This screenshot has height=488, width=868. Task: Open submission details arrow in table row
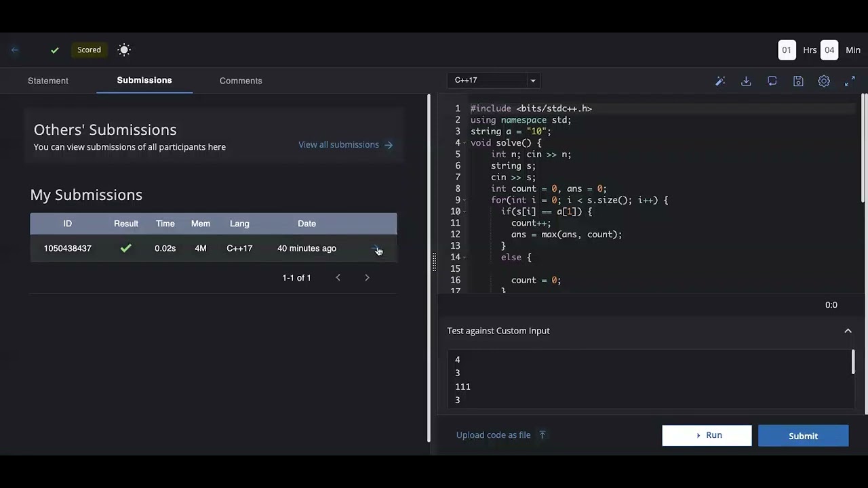pyautogui.click(x=377, y=249)
